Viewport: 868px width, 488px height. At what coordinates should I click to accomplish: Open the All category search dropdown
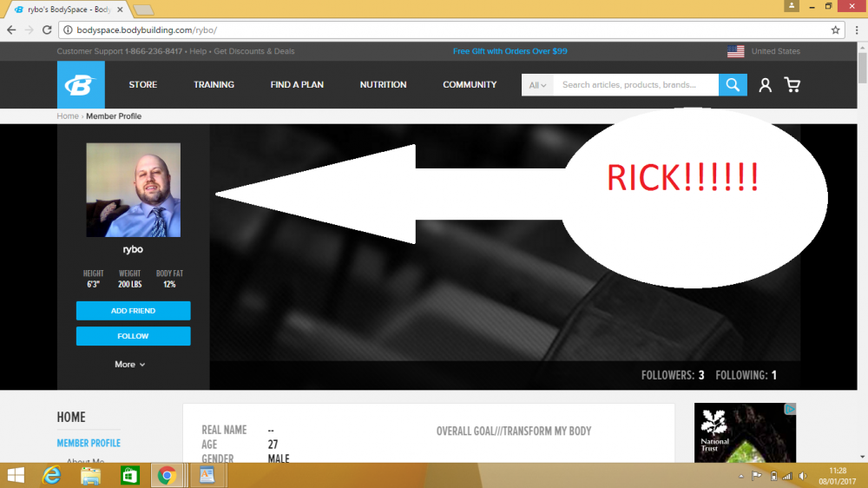pyautogui.click(x=537, y=85)
